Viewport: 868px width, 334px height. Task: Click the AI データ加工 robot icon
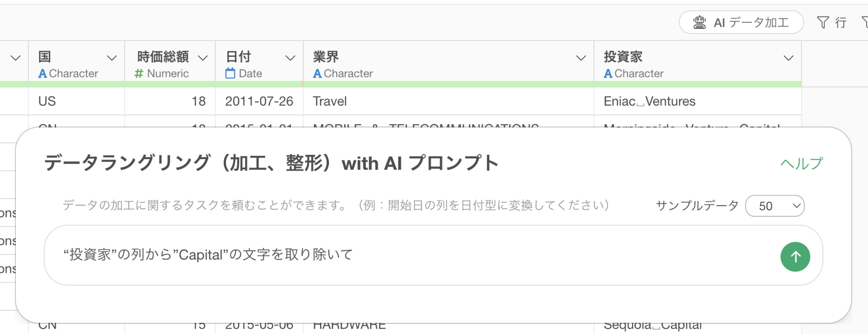(699, 22)
